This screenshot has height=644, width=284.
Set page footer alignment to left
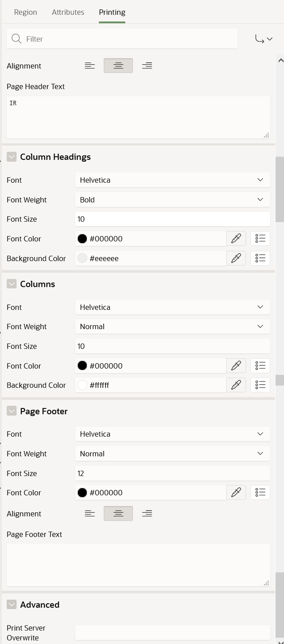tap(90, 514)
